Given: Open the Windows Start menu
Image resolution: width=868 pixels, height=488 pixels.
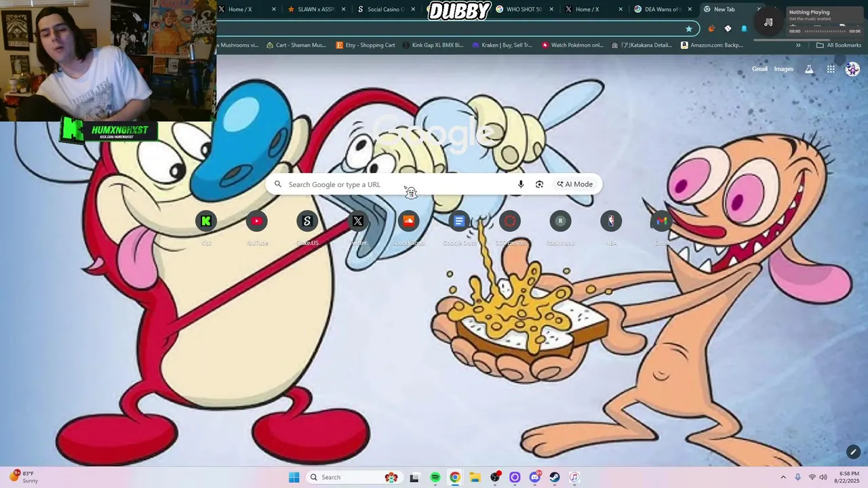Looking at the screenshot, I should [x=294, y=477].
